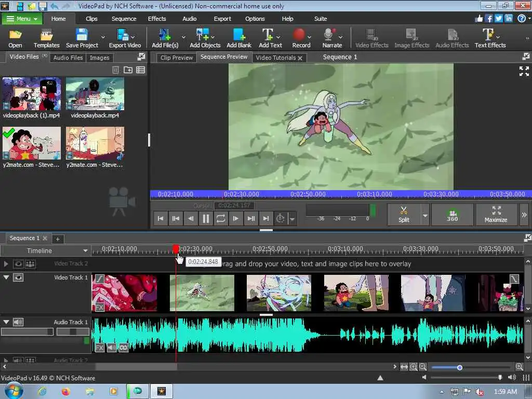Click the Add Blank icon
This screenshot has height=399, width=532.
click(239, 38)
